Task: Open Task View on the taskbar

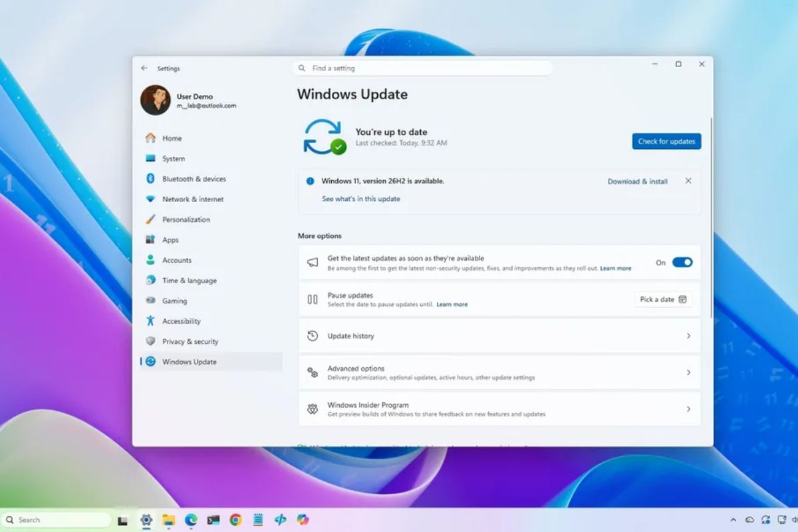Action: click(122, 520)
